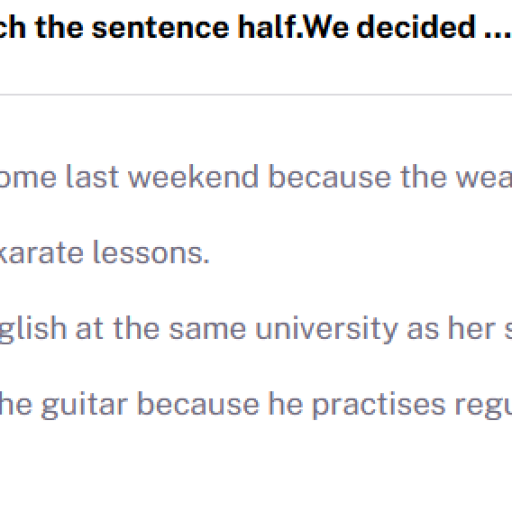Click the word 'because' in the guitar answer
512x512 pixels.
tap(198, 405)
